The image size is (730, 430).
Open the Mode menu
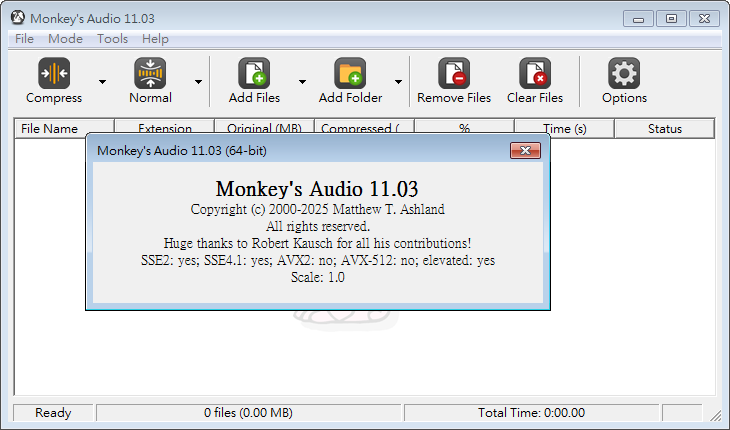65,39
